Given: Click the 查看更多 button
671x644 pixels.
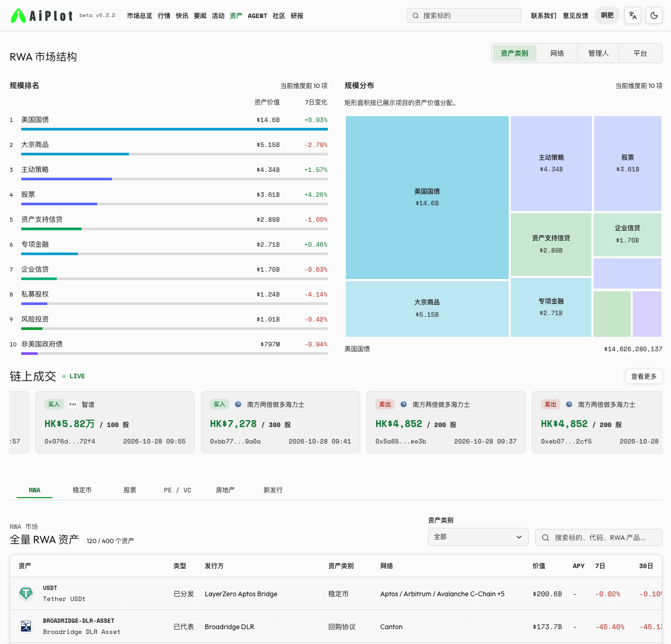Looking at the screenshot, I should click(644, 376).
